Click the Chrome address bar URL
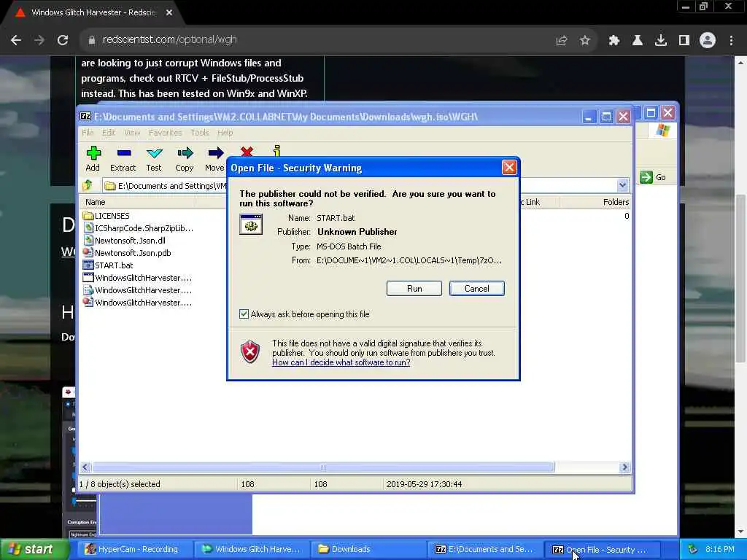 169,40
